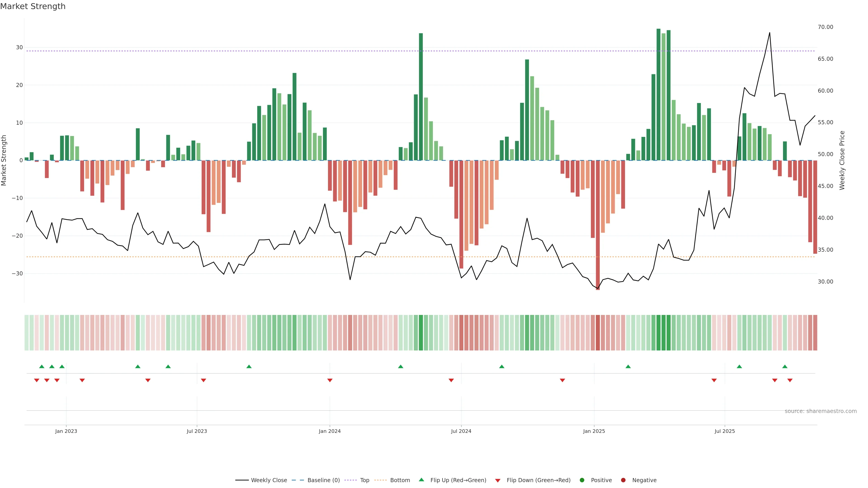Click the red Flip Down triangle in legend
868x488 pixels.
click(498, 481)
